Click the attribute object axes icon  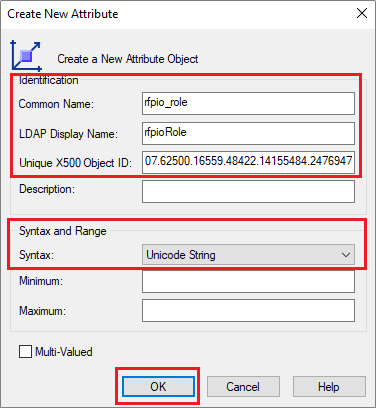(x=26, y=56)
